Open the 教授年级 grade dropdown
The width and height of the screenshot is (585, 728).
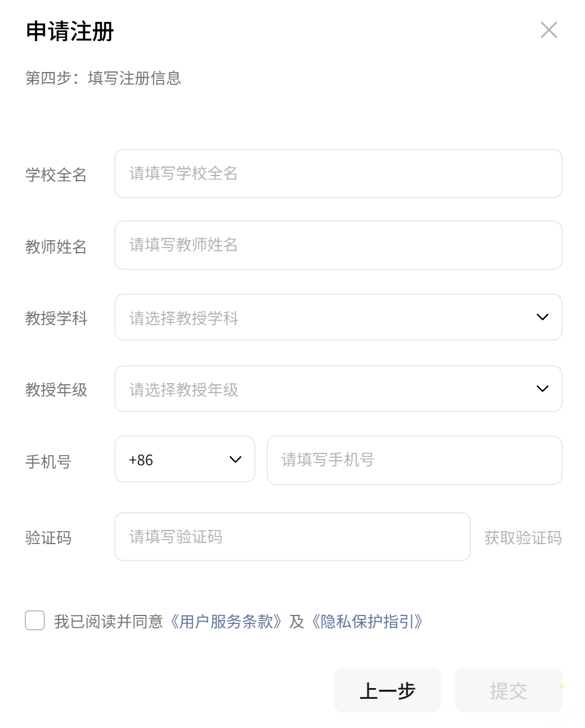[338, 389]
